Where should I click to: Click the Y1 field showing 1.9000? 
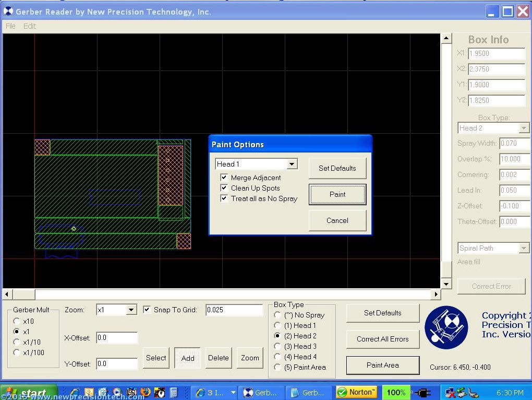[497, 85]
